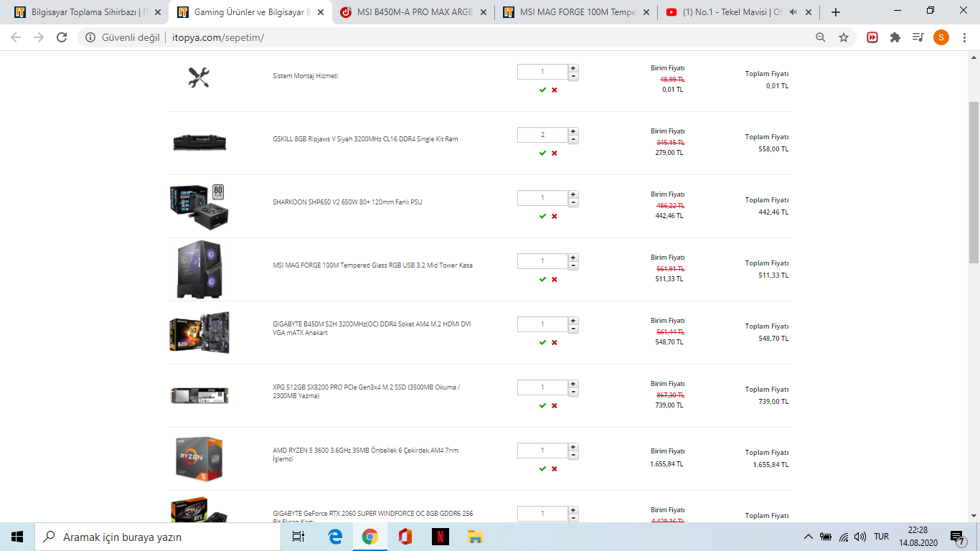Click green check for GIGABYTE B450M Anakart

click(542, 342)
